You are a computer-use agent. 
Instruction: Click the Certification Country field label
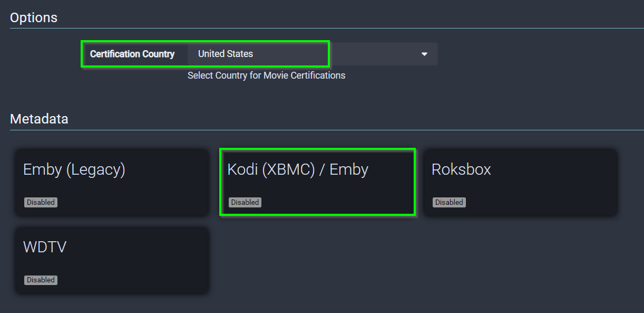(132, 54)
